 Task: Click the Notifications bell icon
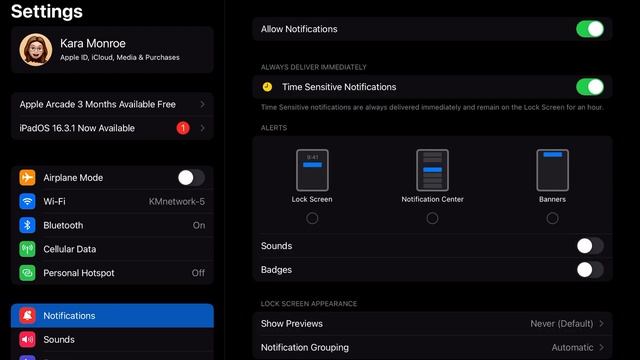click(x=27, y=316)
